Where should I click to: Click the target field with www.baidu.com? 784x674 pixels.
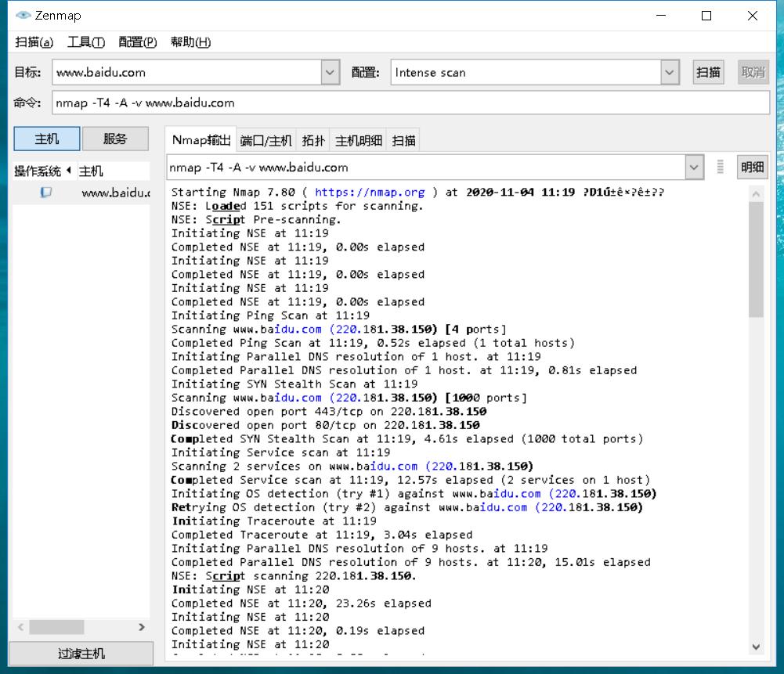click(187, 73)
